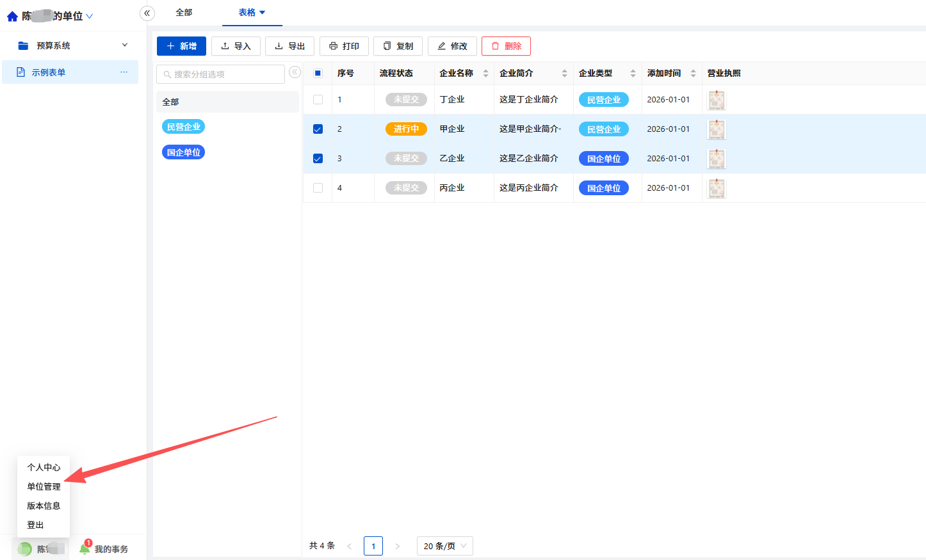Open 个人中心 from the user menu

tap(44, 467)
